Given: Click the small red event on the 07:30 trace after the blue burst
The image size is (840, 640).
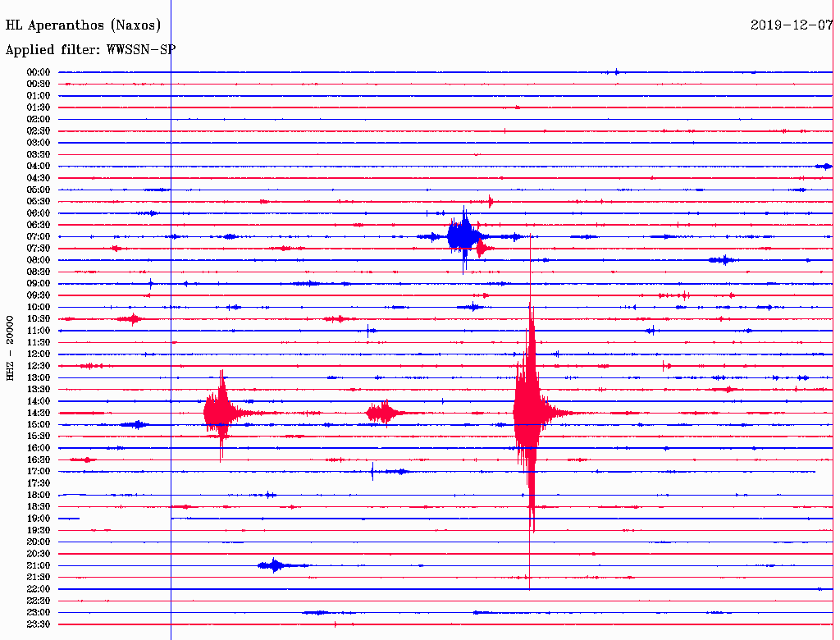Looking at the screenshot, I should (x=482, y=249).
